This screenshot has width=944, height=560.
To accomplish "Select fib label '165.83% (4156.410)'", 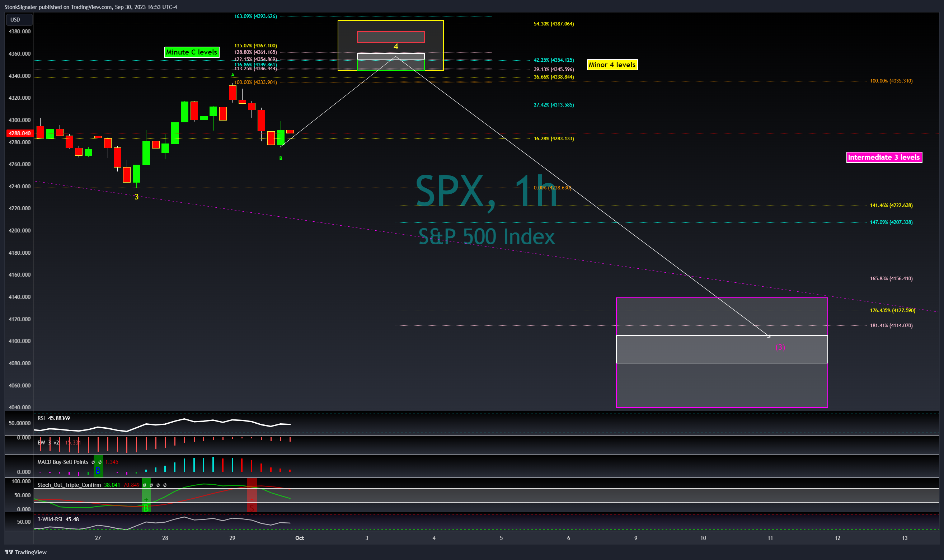I will click(x=891, y=278).
